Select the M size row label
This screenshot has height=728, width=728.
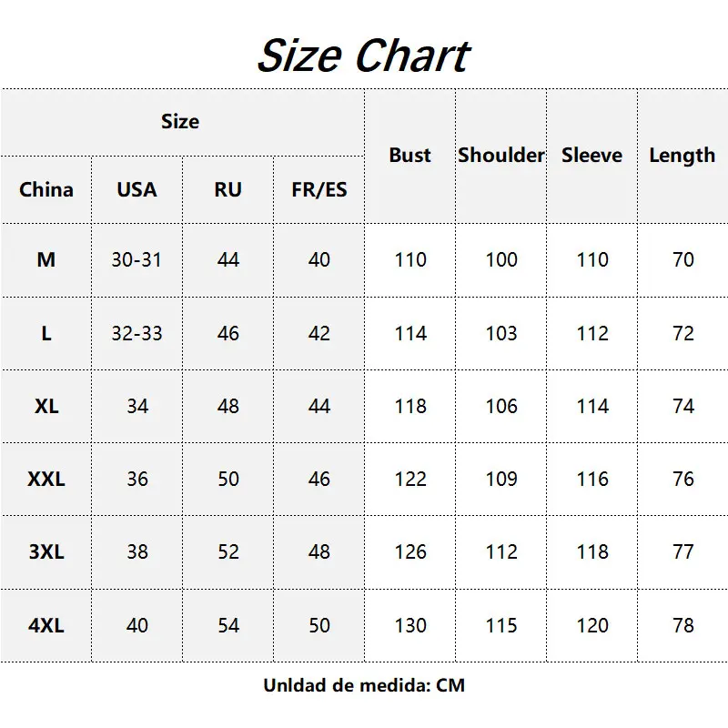point(46,259)
